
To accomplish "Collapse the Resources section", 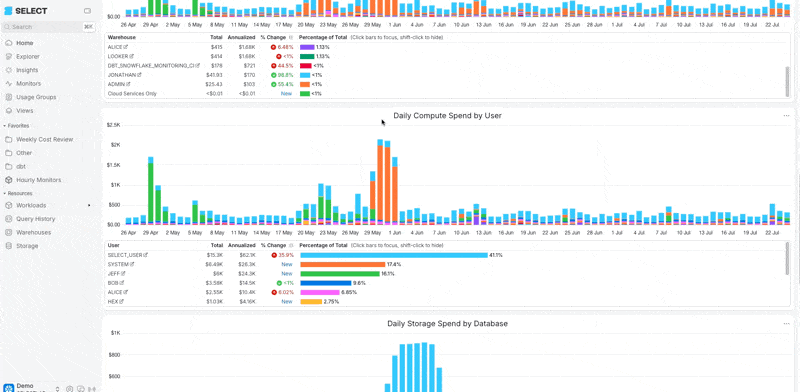I will [x=18, y=193].
